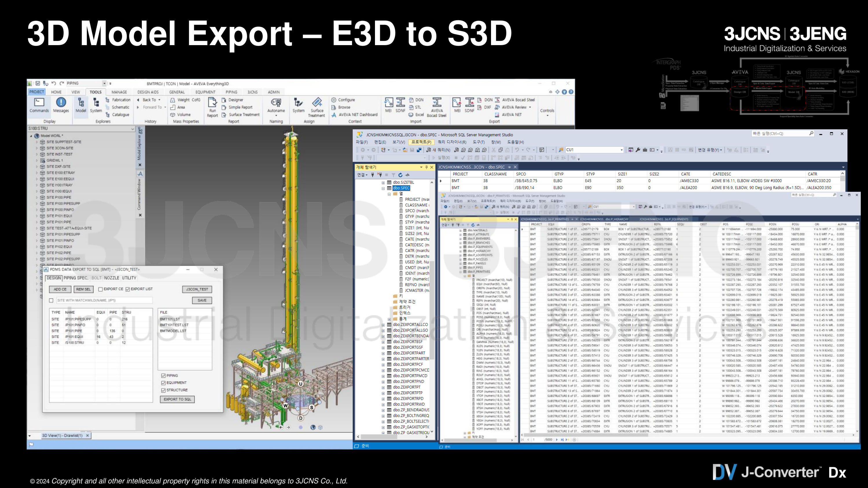Open the EQUIPMENT ribbon tab

[205, 92]
